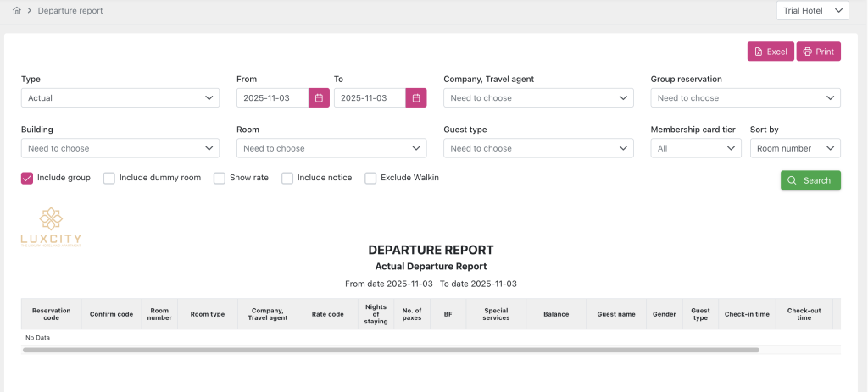Click the horizontal table scrollbar
868x392 pixels.
click(x=390, y=350)
